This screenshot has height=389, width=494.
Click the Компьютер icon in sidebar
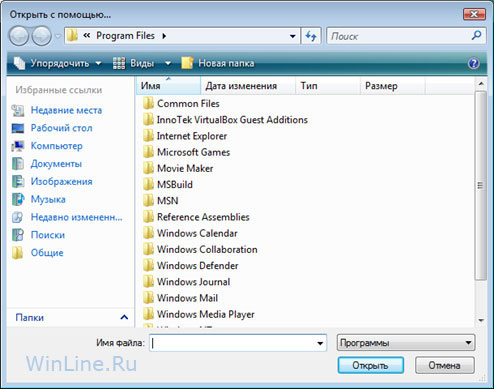(18, 146)
